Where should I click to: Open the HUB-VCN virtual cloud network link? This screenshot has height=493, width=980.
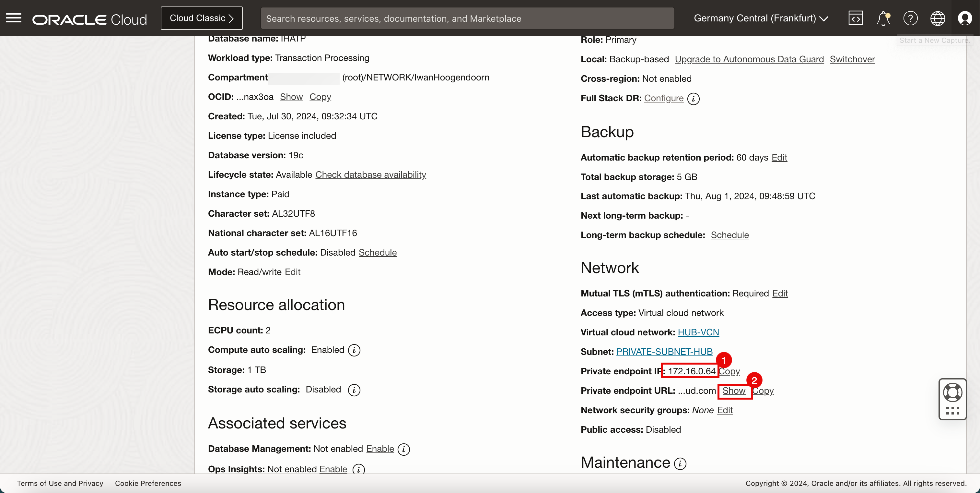[698, 332]
